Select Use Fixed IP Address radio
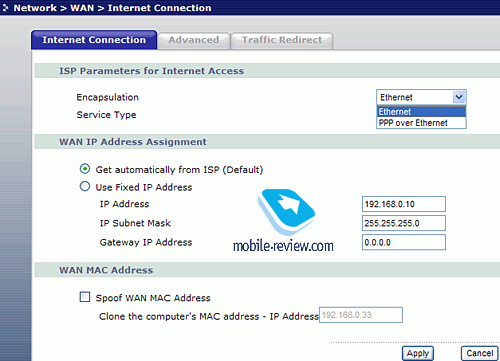The height and width of the screenshot is (361, 500). pyautogui.click(x=85, y=186)
